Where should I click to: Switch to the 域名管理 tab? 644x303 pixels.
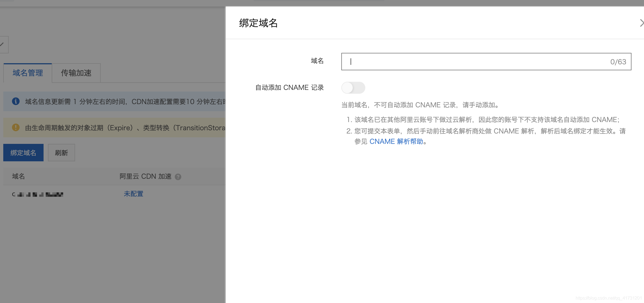click(27, 73)
